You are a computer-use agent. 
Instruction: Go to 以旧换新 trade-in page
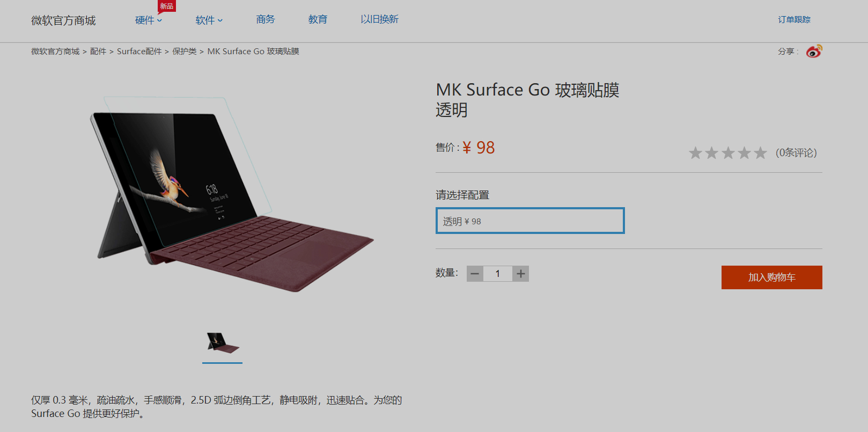tap(379, 19)
